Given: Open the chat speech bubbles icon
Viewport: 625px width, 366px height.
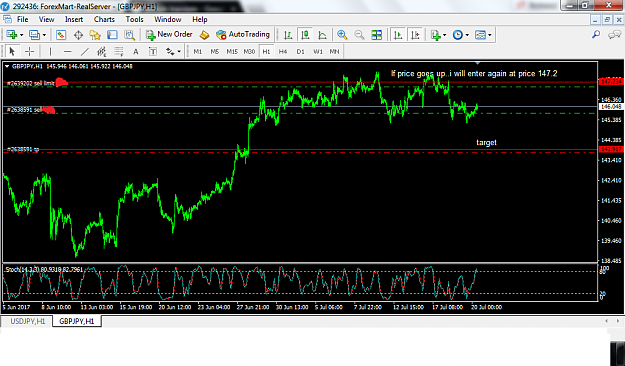Looking at the screenshot, I should [614, 35].
